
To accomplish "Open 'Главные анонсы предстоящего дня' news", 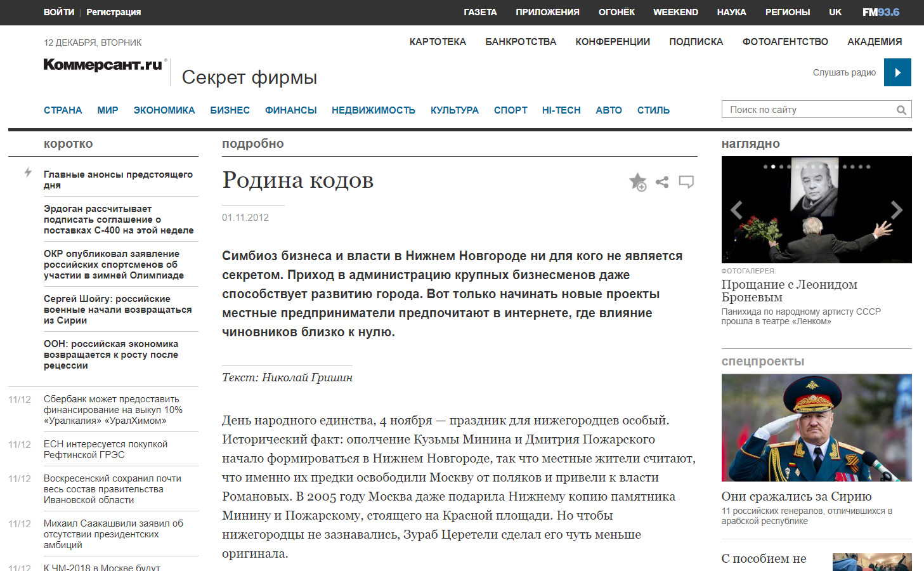I will click(118, 180).
